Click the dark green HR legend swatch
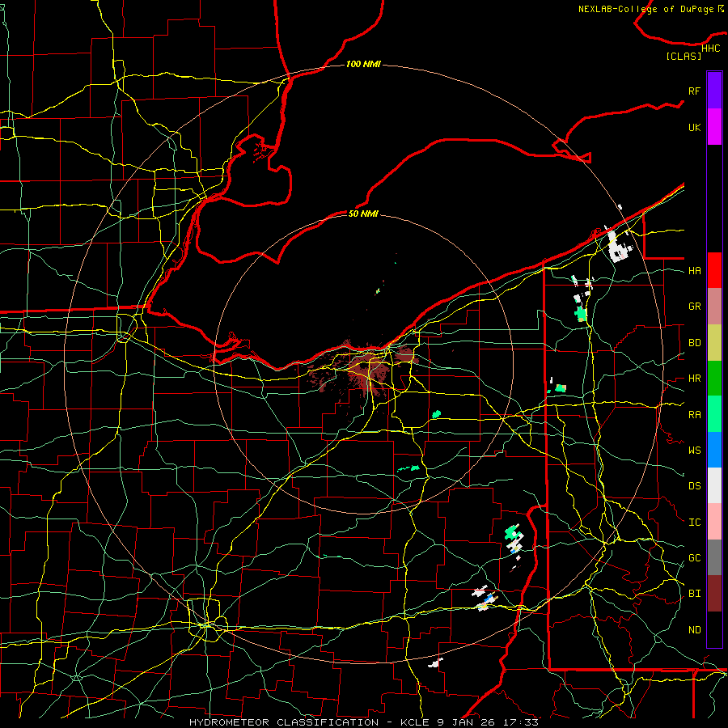The image size is (728, 728). (x=714, y=378)
